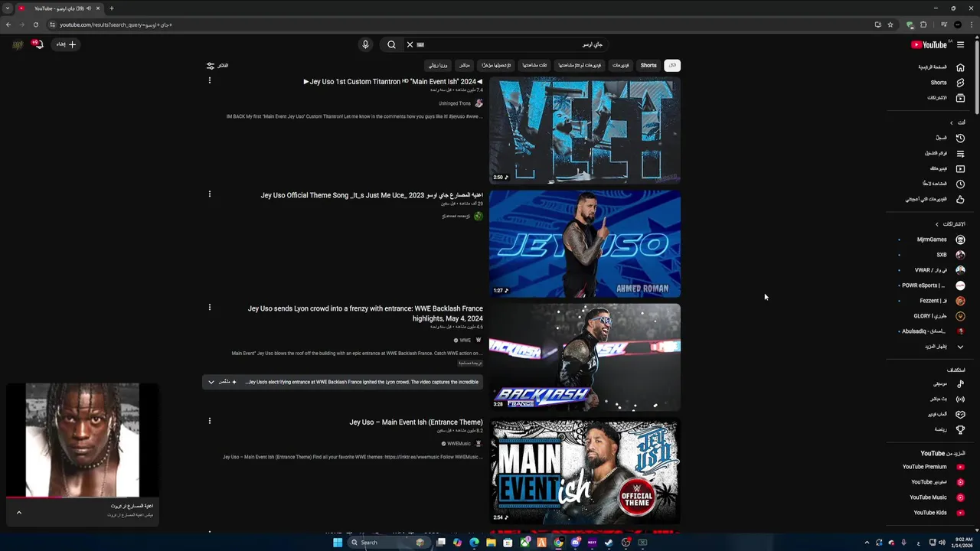This screenshot has width=980, height=551.
Task: Open the search filters icon
Action: [211, 65]
